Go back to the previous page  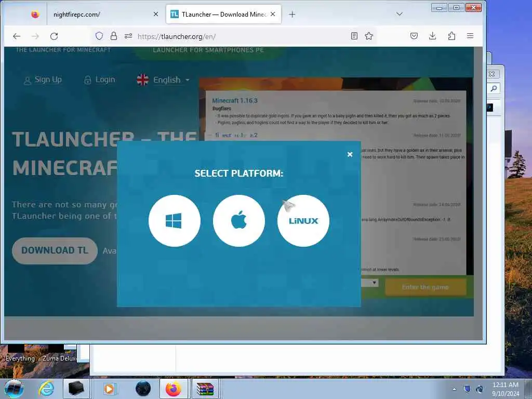click(17, 36)
